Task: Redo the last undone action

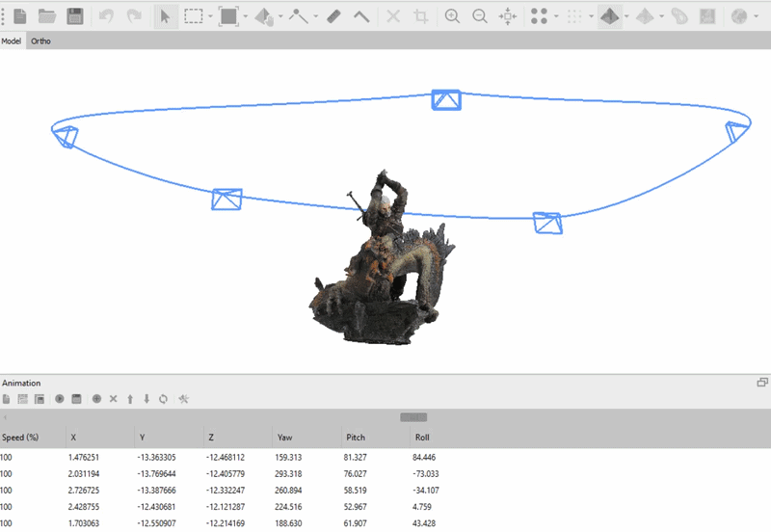Action: [134, 16]
